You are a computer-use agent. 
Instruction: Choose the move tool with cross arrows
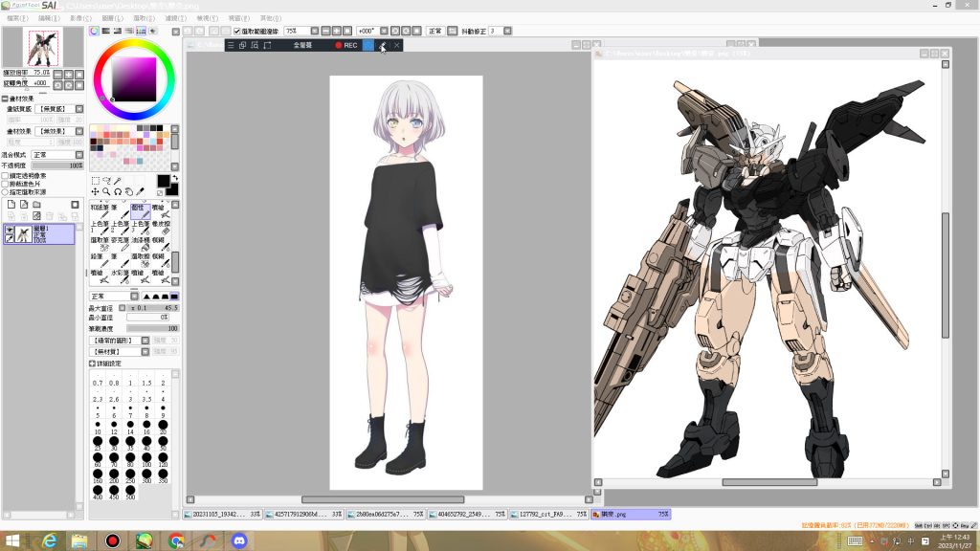click(95, 191)
